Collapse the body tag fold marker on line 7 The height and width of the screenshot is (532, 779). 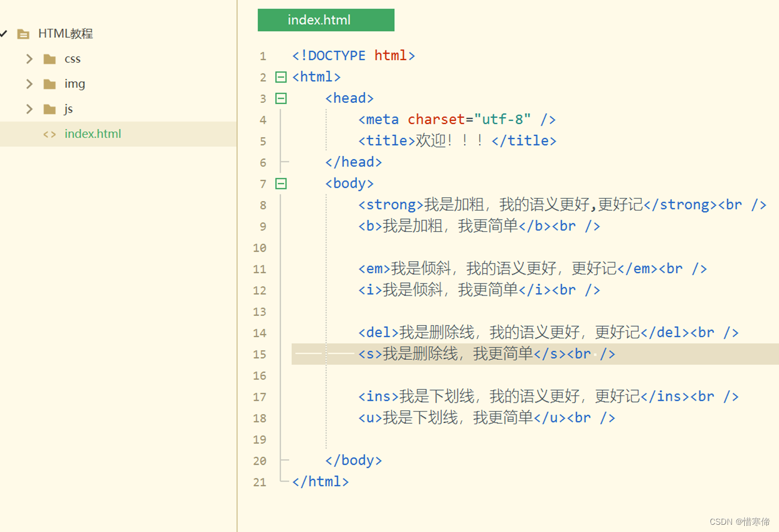click(281, 184)
